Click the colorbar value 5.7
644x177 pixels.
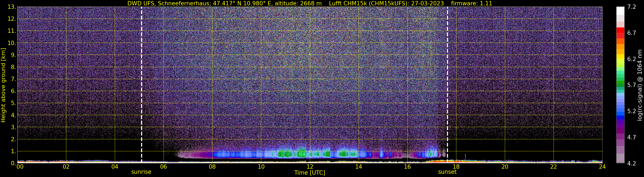632,85
